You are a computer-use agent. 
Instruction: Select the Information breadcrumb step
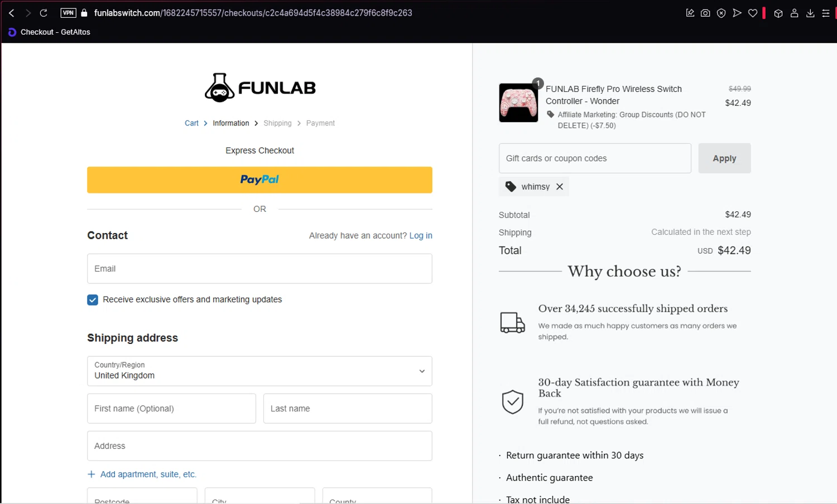coord(231,123)
